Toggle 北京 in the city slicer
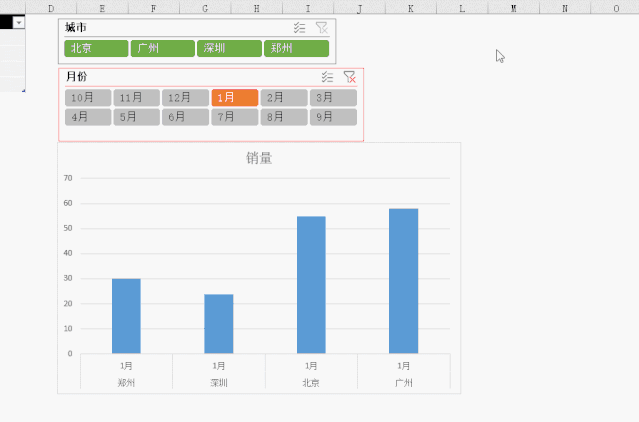The image size is (639, 422). (95, 48)
